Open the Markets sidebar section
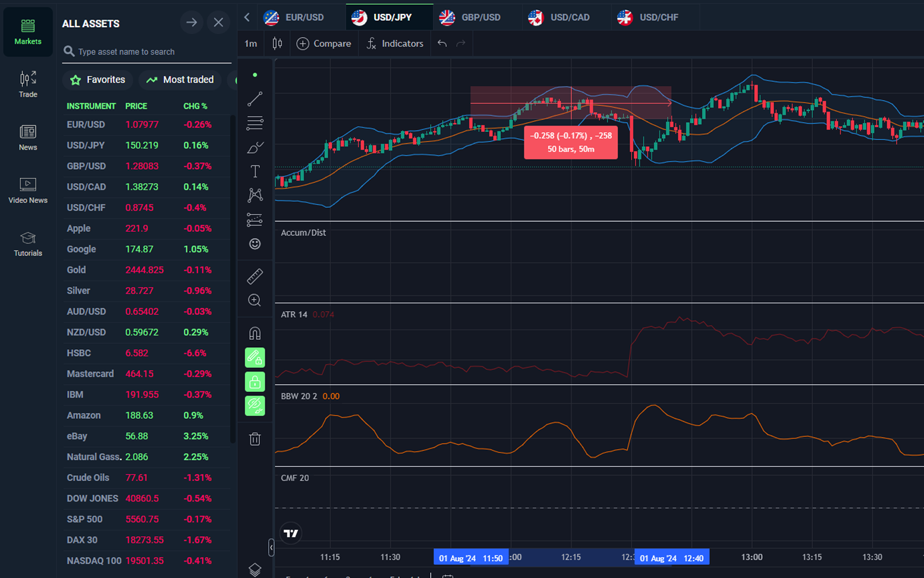 pyautogui.click(x=28, y=32)
